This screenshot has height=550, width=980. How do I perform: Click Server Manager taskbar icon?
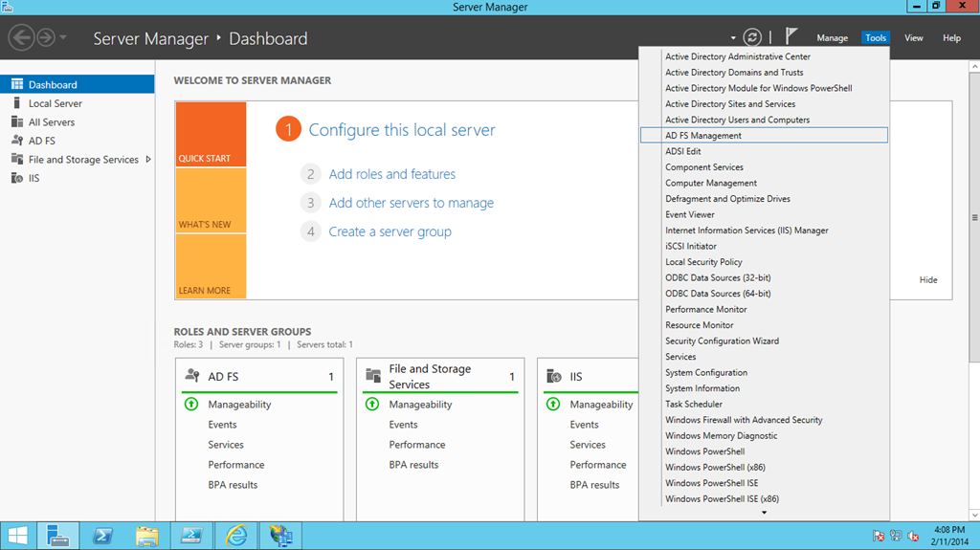click(x=58, y=536)
